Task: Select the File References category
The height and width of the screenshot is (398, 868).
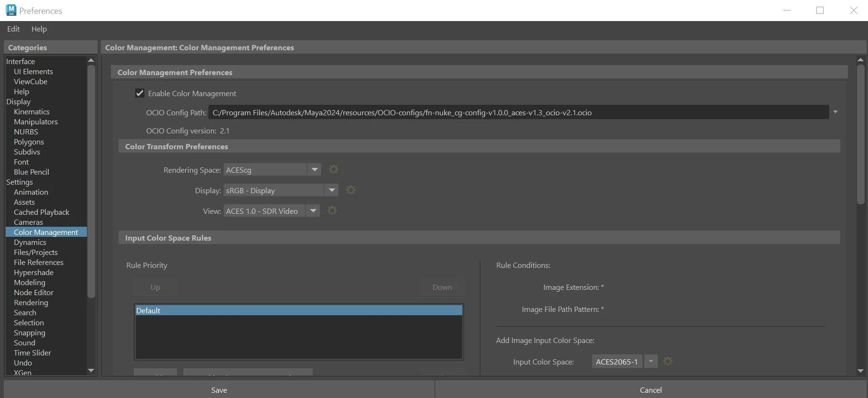Action: [39, 262]
